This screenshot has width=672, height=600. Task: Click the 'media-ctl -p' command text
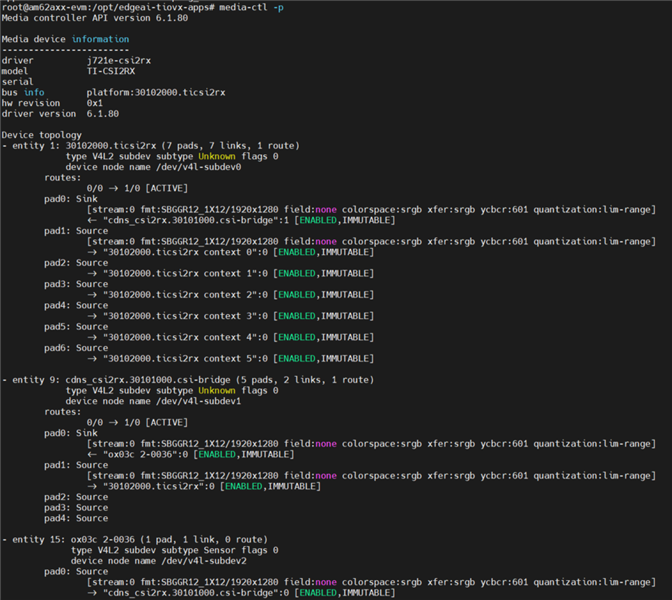[251, 7]
